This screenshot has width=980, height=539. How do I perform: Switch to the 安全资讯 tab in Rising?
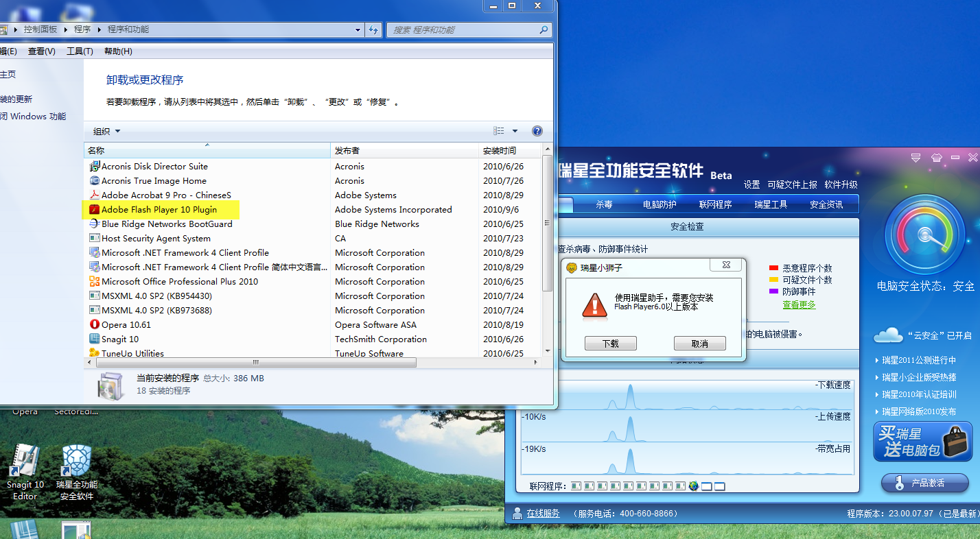tap(826, 204)
